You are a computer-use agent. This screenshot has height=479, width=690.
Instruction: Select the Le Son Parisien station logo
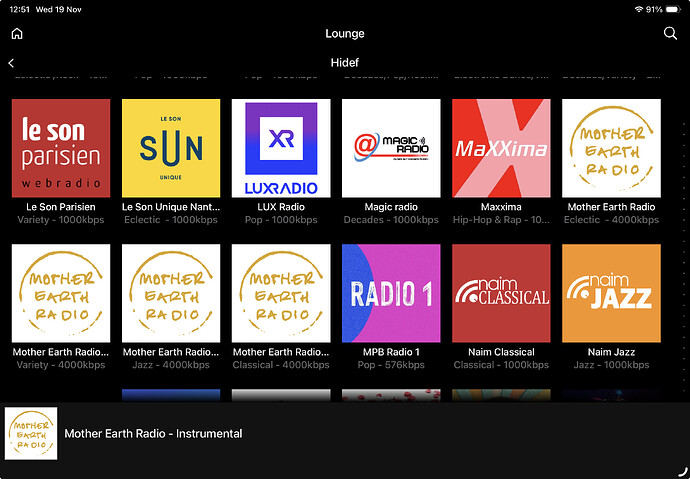(x=60, y=148)
